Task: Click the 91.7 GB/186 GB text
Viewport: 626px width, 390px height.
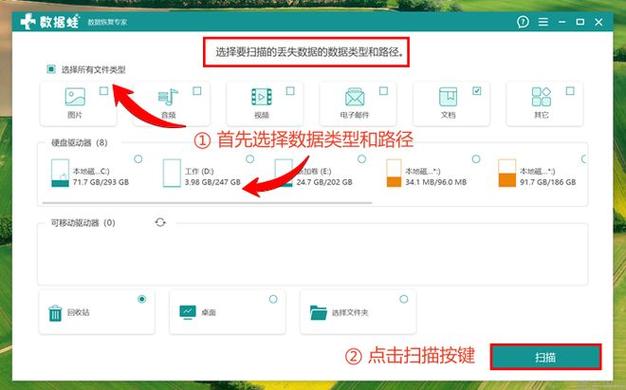Action: pyautogui.click(x=548, y=182)
